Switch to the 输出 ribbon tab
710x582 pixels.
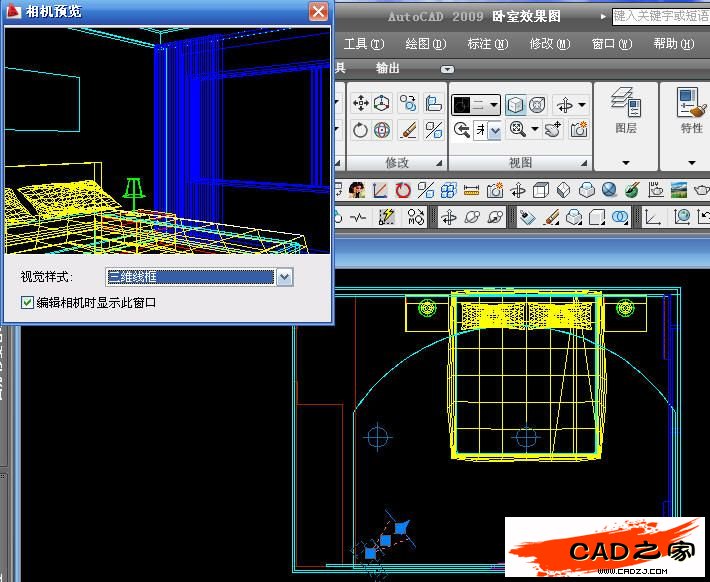(x=387, y=68)
